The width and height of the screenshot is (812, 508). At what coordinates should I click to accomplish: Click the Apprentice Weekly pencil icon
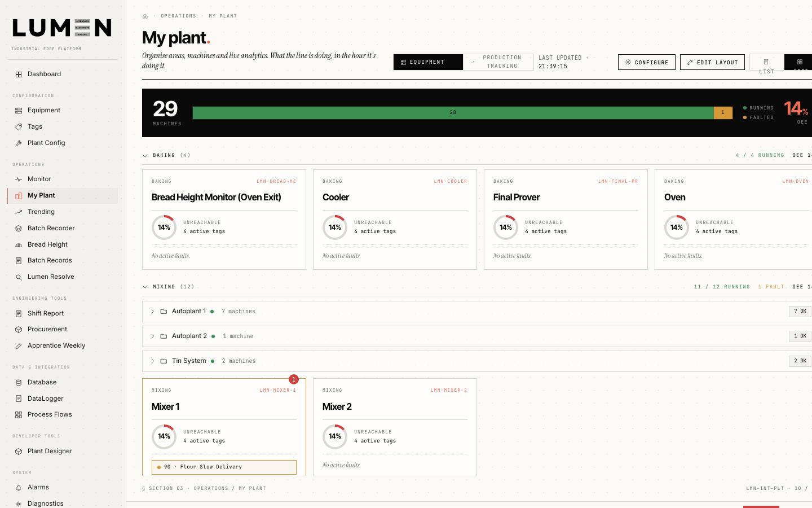click(x=19, y=346)
